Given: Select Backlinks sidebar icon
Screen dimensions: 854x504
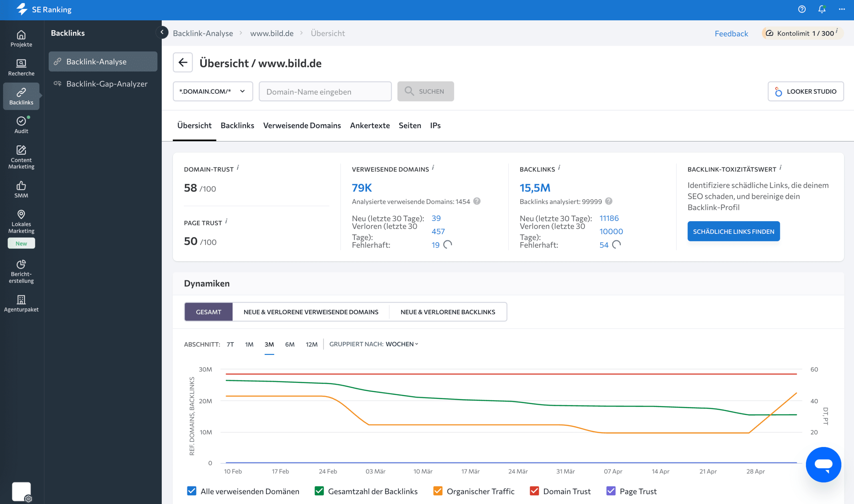Looking at the screenshot, I should (x=21, y=96).
